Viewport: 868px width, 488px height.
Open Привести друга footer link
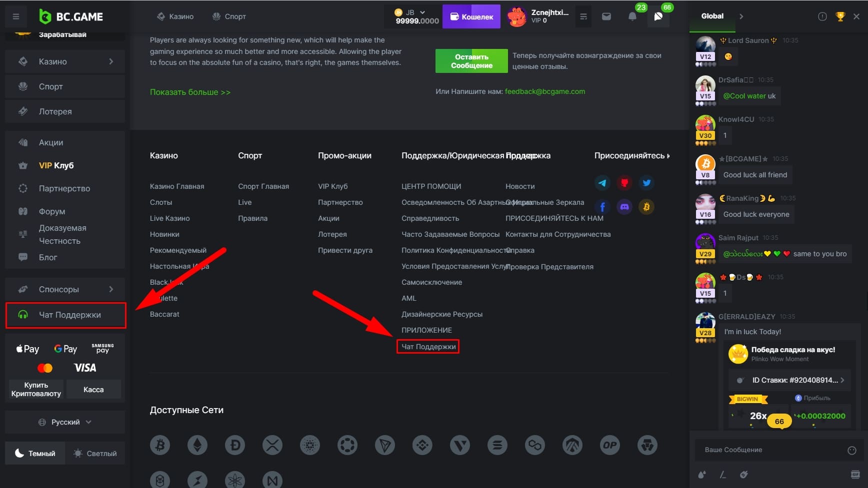pyautogui.click(x=345, y=250)
